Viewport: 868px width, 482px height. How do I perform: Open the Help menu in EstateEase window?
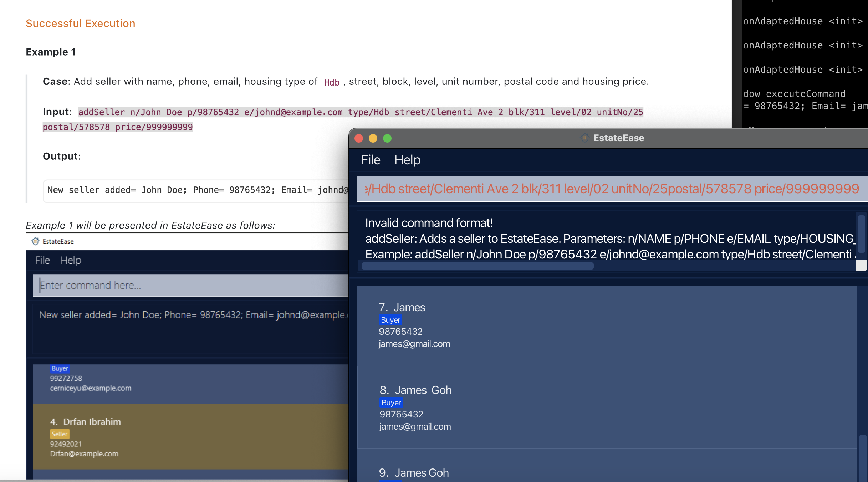[x=407, y=160]
